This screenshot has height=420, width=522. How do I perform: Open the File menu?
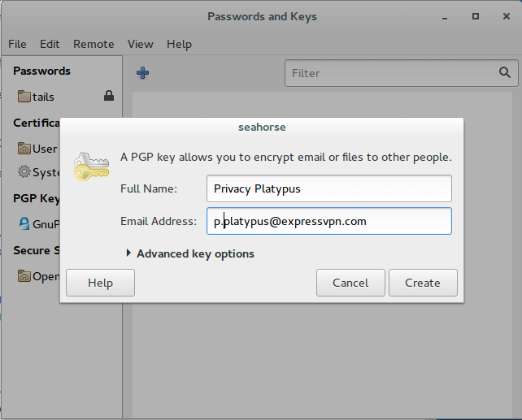coord(17,44)
